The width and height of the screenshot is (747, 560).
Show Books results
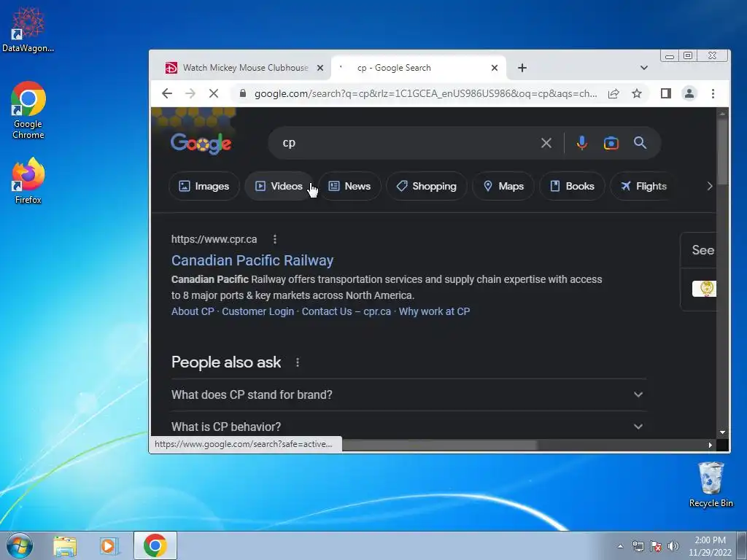click(x=572, y=186)
